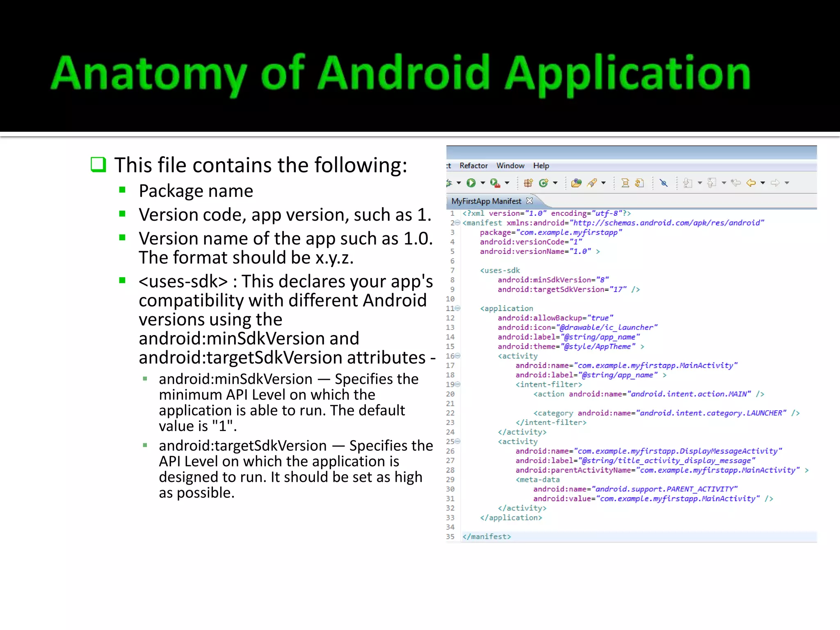Collapse the manifest element at line 2
840x630 pixels.
pyautogui.click(x=458, y=223)
